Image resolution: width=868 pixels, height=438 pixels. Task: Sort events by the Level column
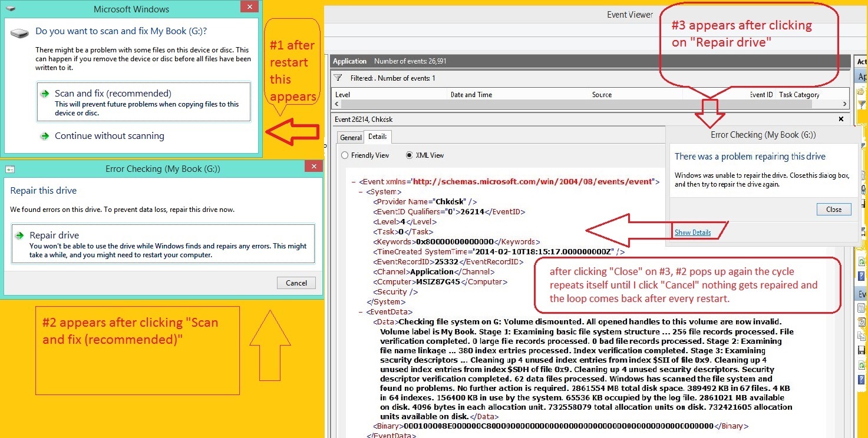[343, 95]
